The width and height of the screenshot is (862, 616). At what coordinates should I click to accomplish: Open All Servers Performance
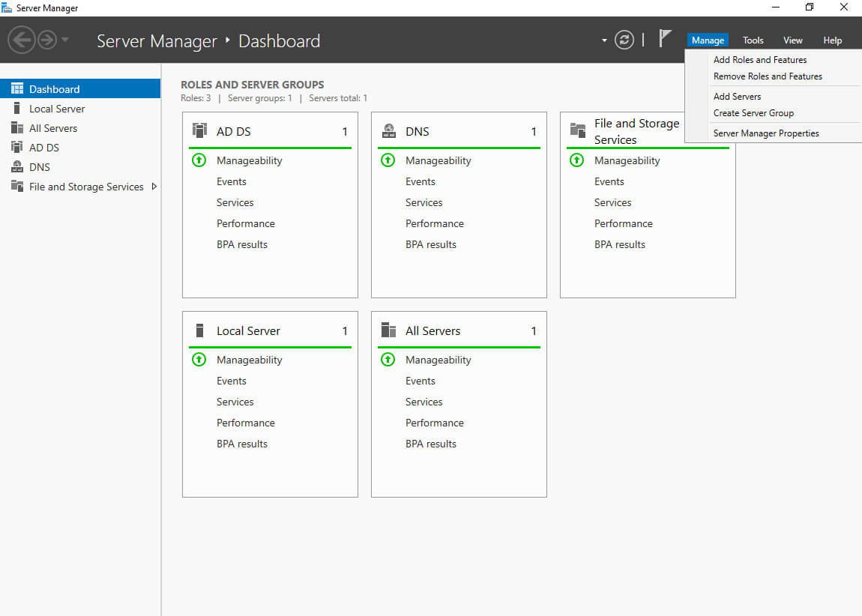[434, 423]
